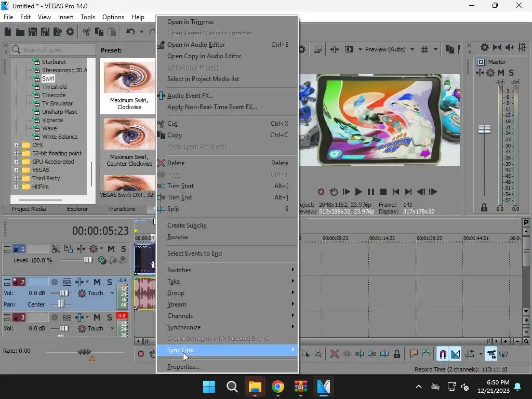Open track 2 Touch automation dropdown
This screenshot has width=532, height=399.
point(112,293)
